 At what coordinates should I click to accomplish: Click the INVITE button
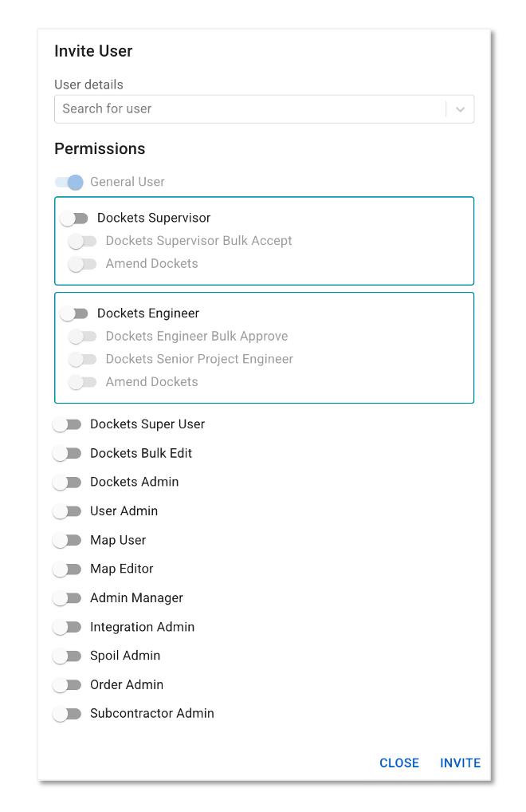tap(461, 763)
